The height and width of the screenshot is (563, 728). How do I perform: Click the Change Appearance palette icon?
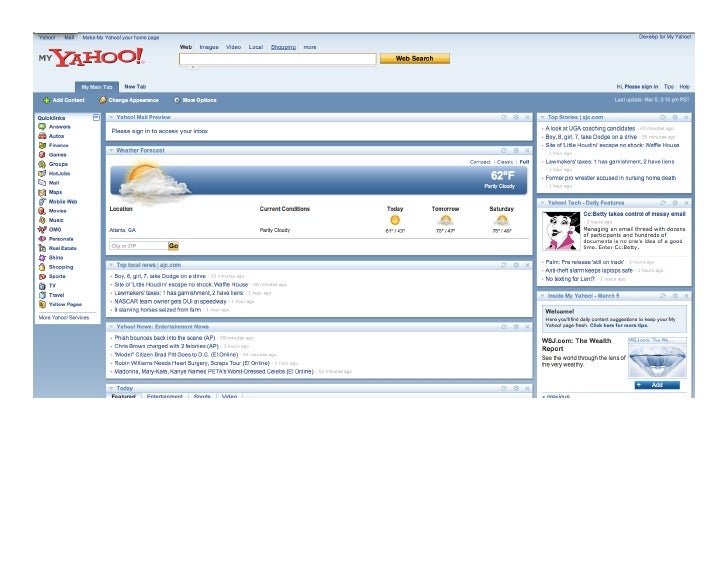[103, 100]
